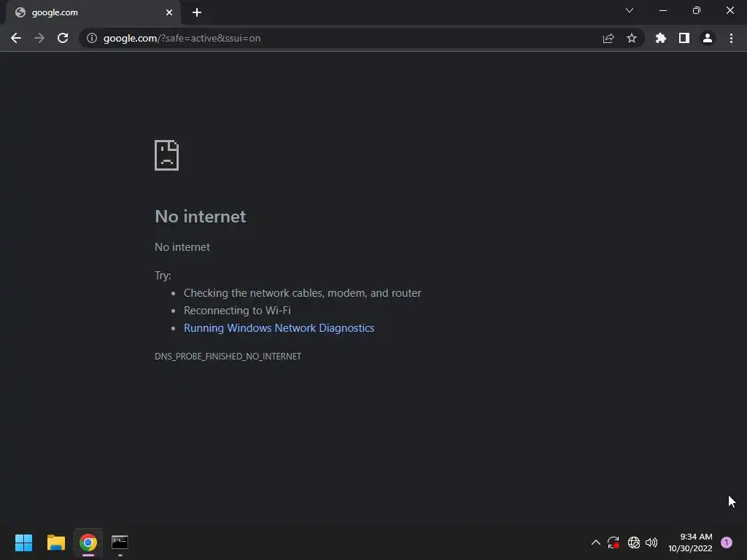747x560 pixels.
Task: Restore down the Chrome window
Action: pyautogui.click(x=697, y=10)
